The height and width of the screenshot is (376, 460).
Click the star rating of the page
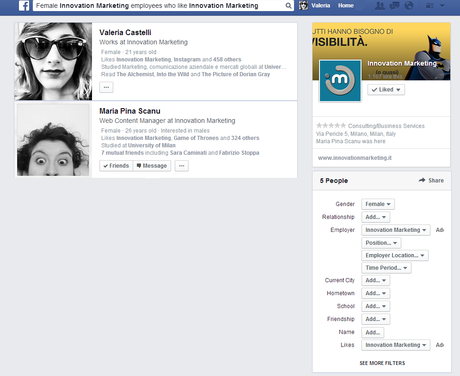[331, 126]
